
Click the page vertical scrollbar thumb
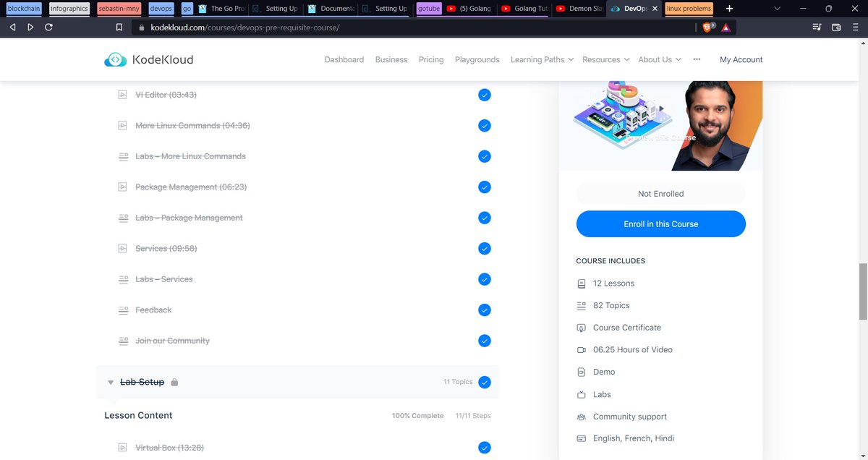pos(862,291)
